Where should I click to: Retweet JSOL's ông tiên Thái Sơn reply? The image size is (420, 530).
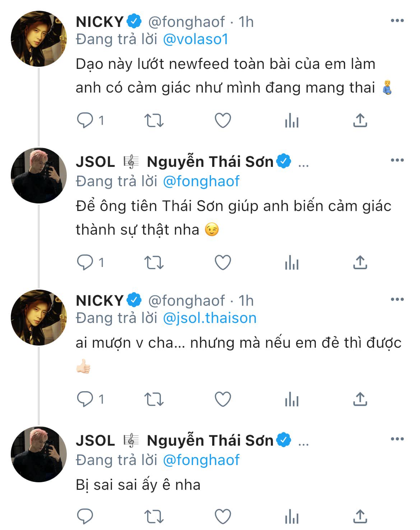[x=154, y=263]
